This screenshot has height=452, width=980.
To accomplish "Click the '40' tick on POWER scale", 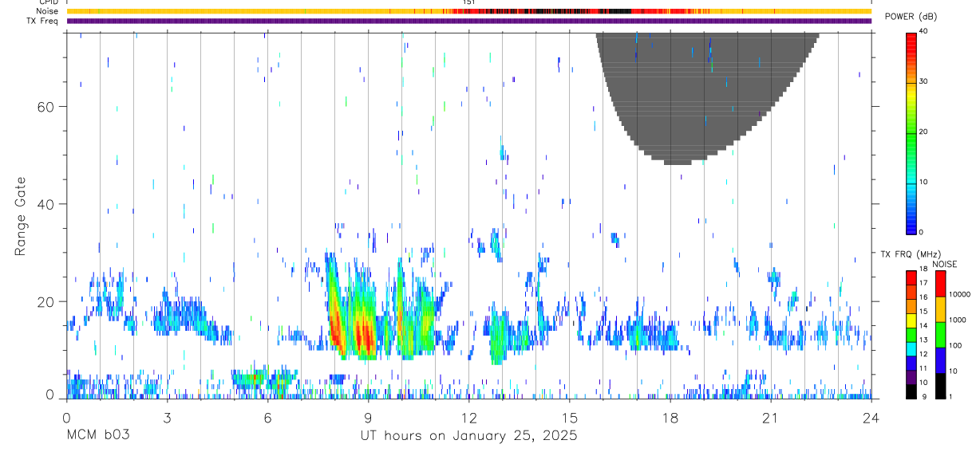I will [924, 31].
